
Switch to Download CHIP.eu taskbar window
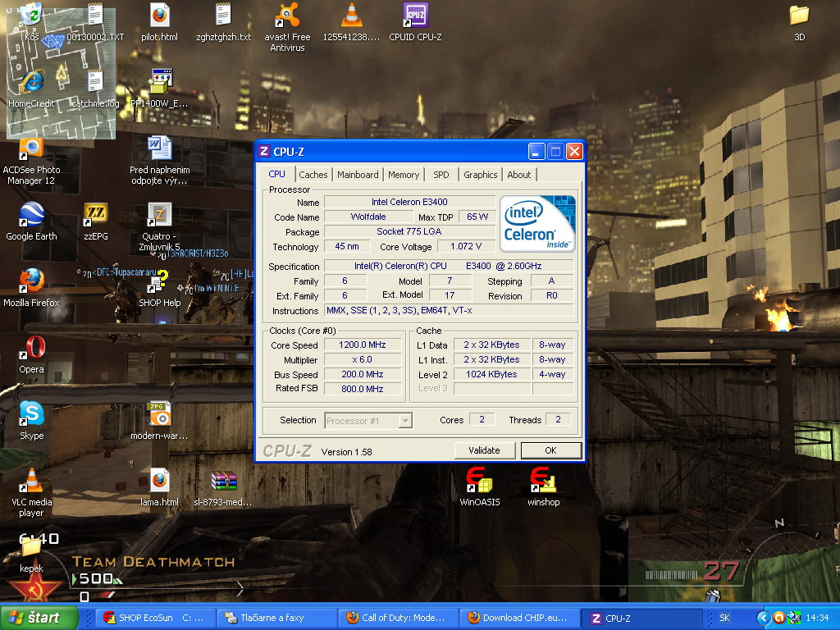(x=521, y=618)
